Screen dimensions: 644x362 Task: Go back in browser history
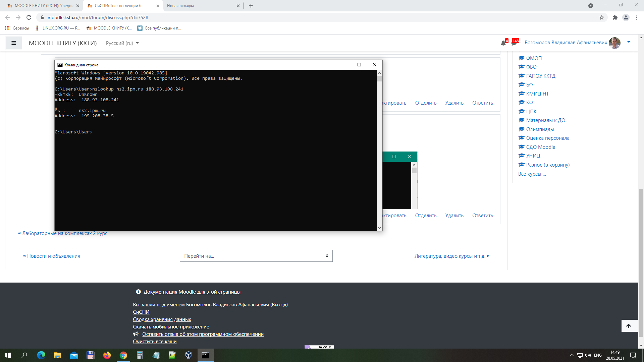7,17
